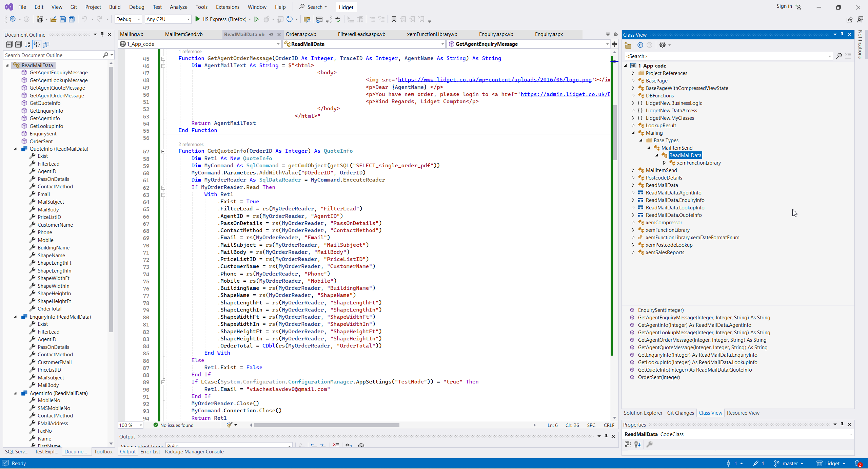Toggle code outlining box at line 57
Screen dimensions: 868x469
(163, 151)
